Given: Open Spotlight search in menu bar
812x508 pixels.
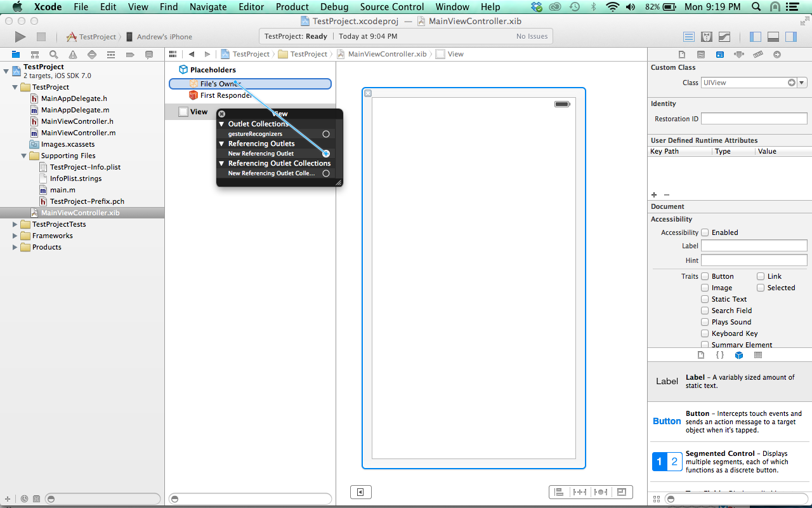Looking at the screenshot, I should click(756, 7).
